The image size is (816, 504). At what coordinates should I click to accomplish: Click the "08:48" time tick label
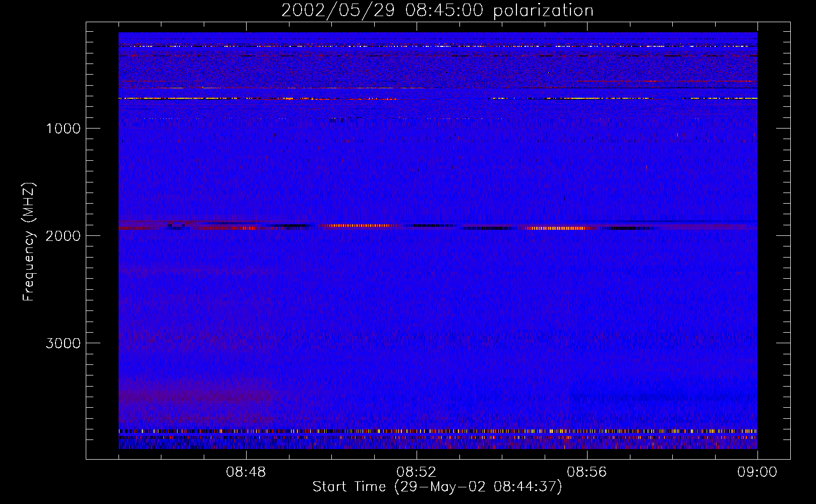coord(246,473)
